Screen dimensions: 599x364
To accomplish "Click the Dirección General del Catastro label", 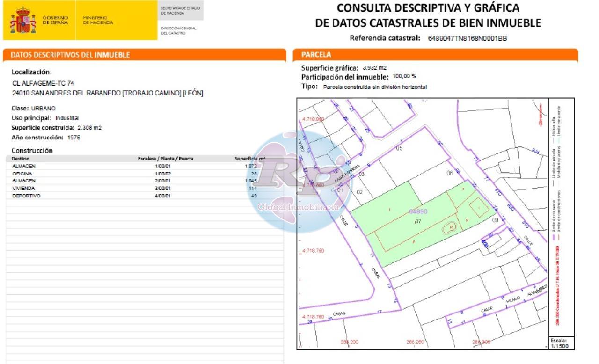I will 179,30.
